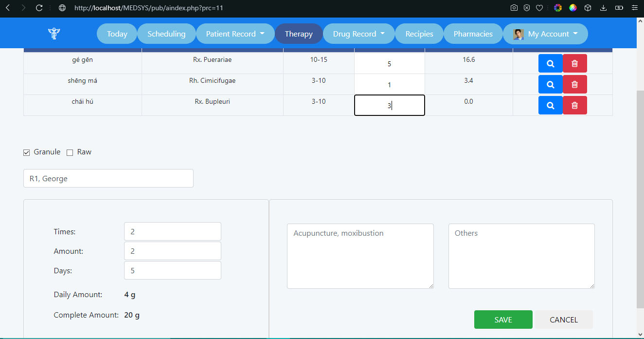Remove shēng má with the trash button
The height and width of the screenshot is (339, 644).
tap(574, 84)
